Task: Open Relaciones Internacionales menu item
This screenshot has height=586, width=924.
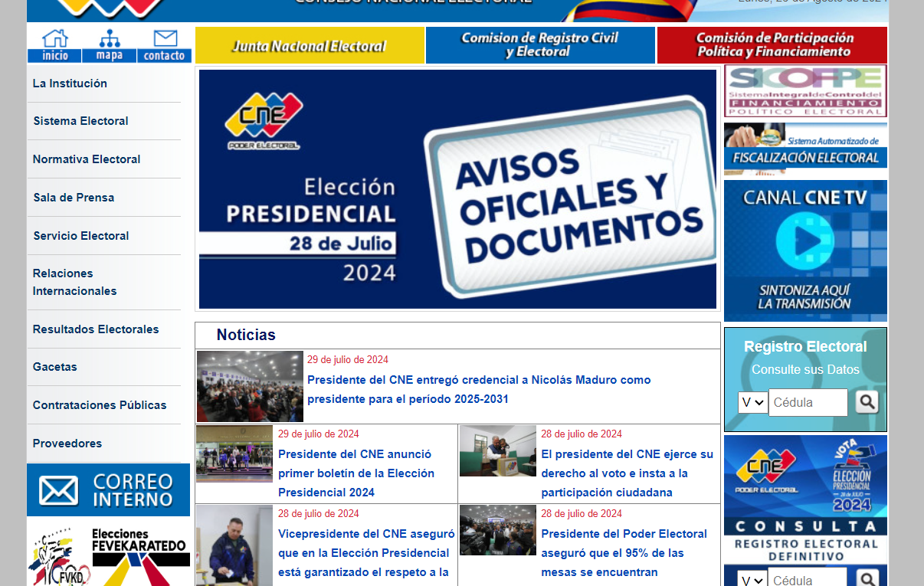Action: click(74, 282)
